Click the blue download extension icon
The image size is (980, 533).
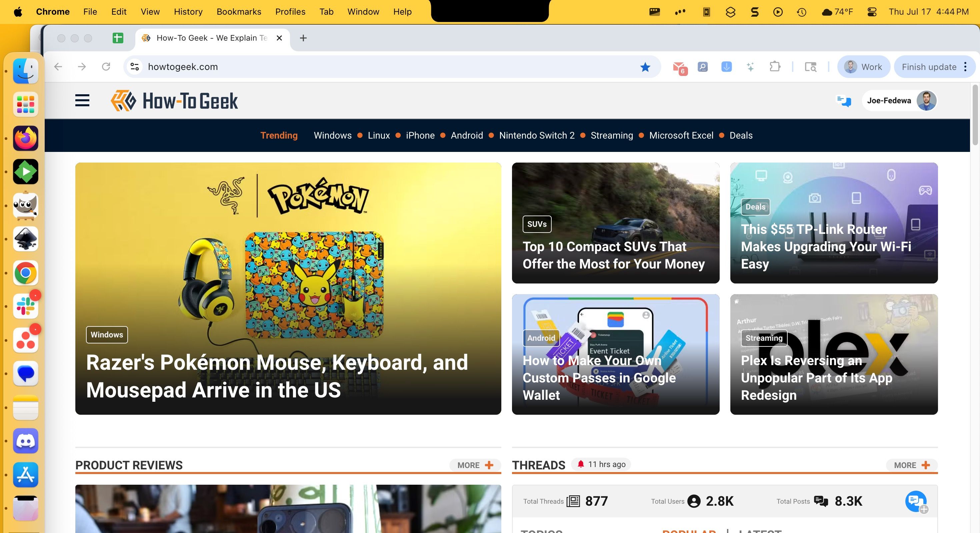[x=726, y=67]
